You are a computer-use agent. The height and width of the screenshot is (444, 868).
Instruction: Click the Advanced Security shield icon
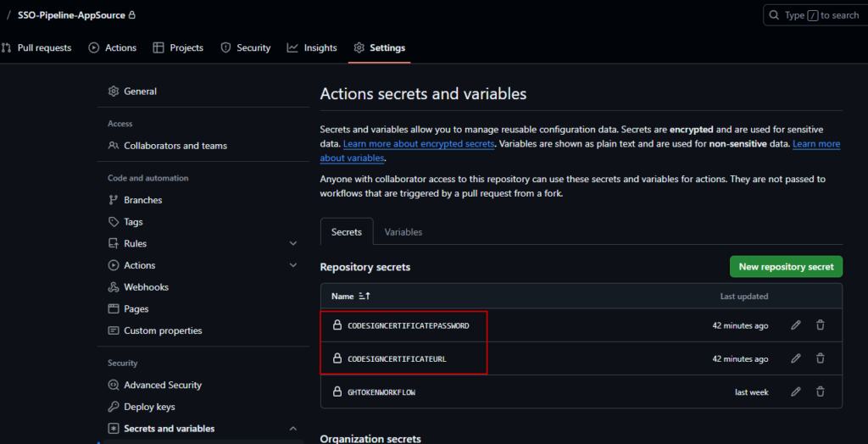114,385
